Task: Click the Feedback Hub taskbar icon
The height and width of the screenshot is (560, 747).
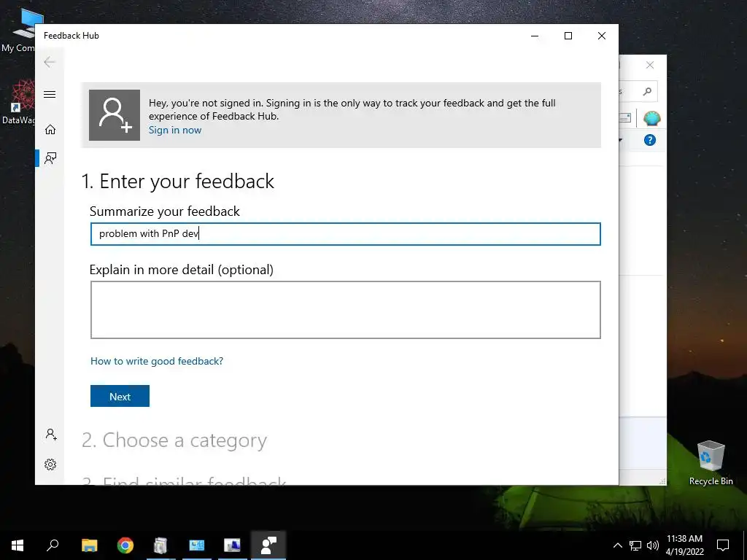Action: 268,545
